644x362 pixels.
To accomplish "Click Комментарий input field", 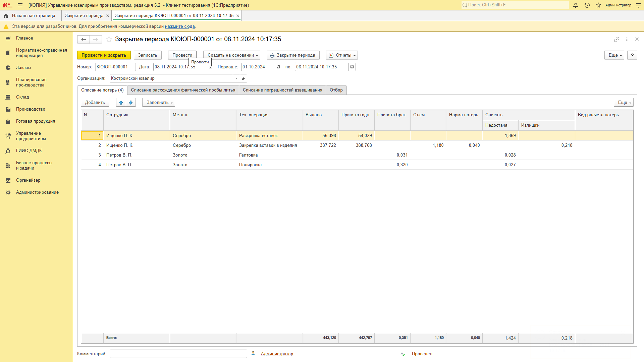I will tap(178, 354).
